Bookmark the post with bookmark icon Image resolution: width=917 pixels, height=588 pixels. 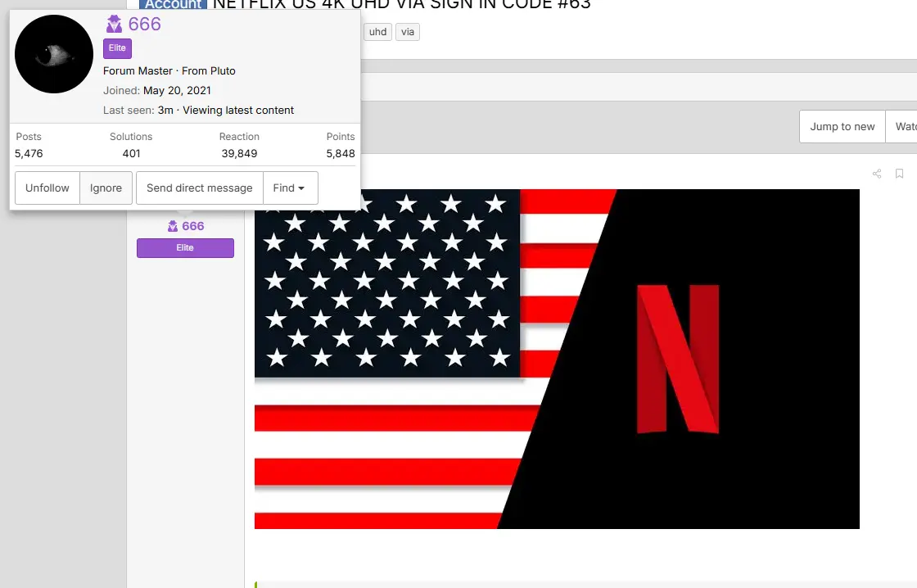(x=900, y=174)
